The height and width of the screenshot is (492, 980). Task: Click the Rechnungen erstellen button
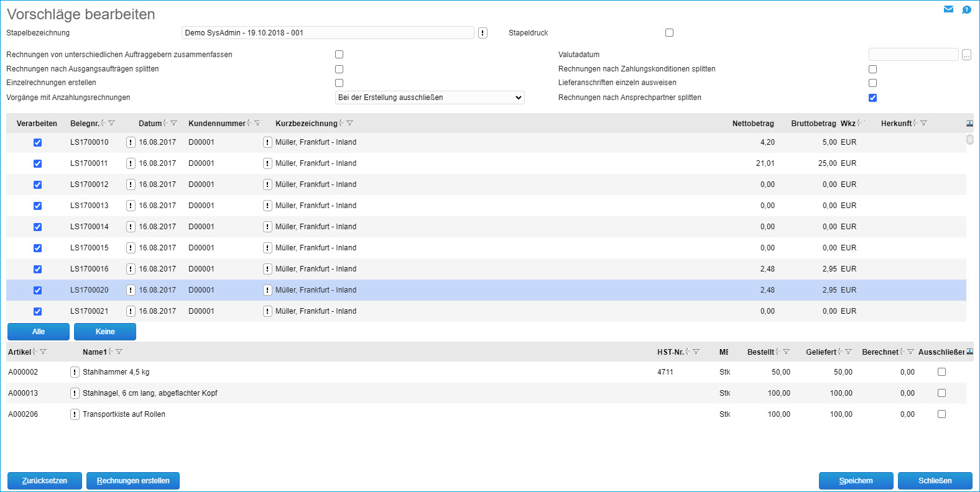(133, 481)
